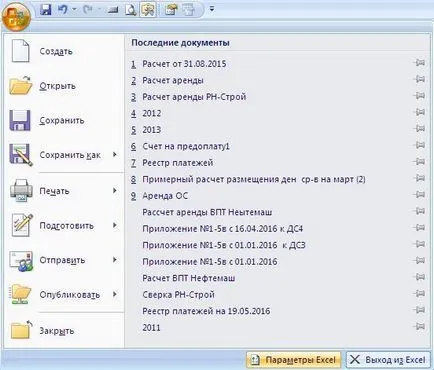This screenshot has height=370, width=434.
Task: Open recent document Счет на предоплату1
Action: pos(186,146)
